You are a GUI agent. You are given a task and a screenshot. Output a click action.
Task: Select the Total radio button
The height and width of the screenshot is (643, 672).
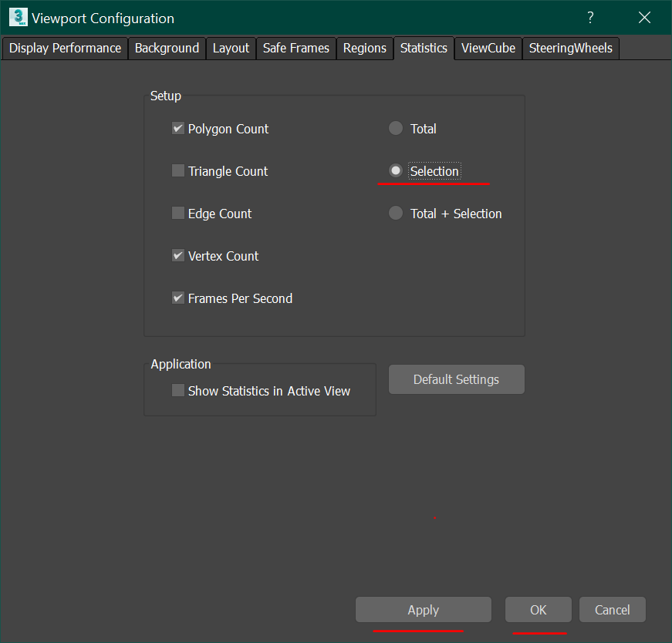coord(396,128)
